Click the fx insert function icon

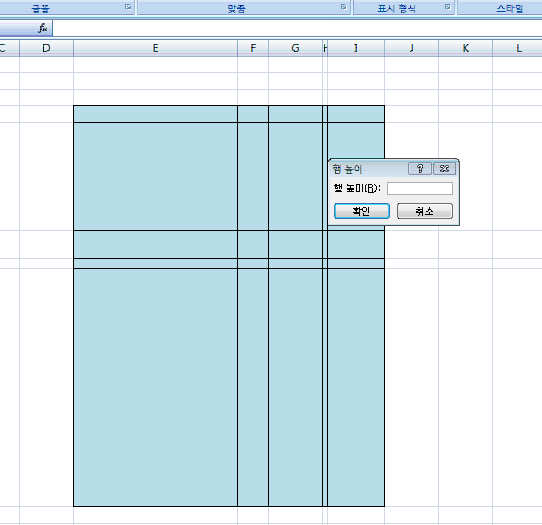coord(43,28)
